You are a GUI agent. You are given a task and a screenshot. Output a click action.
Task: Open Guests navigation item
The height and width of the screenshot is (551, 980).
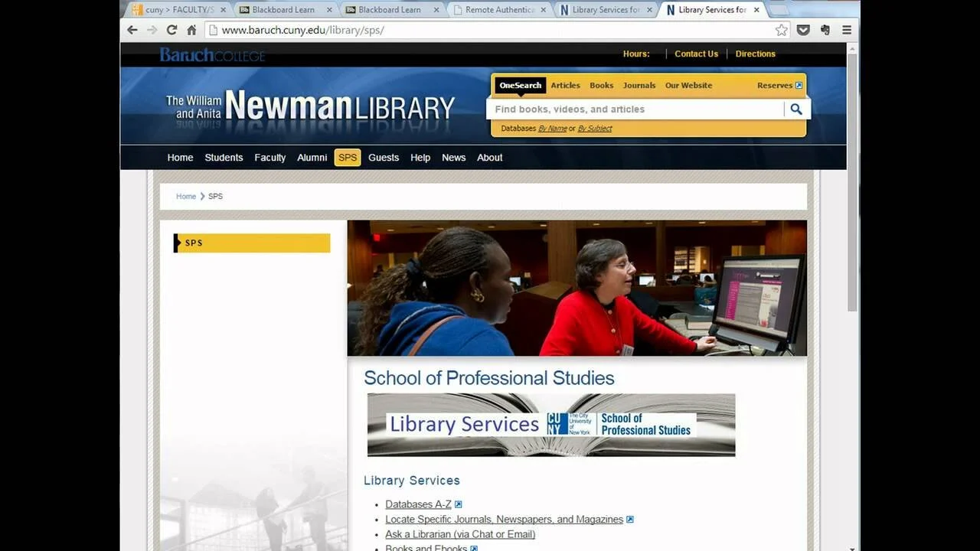384,158
